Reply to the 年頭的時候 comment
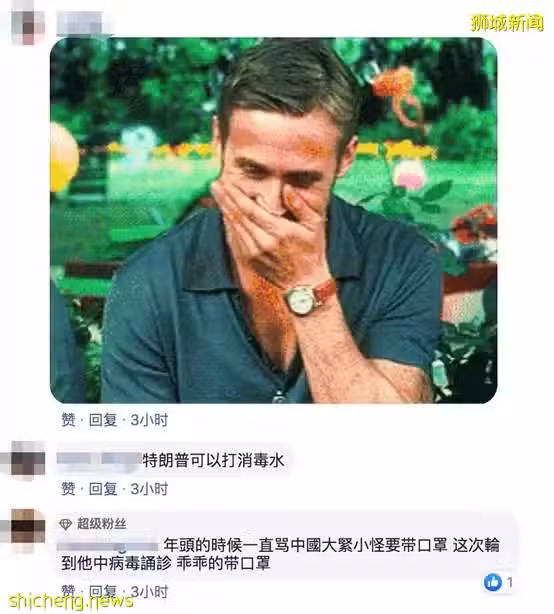Viewport: 554px width, 614px height. click(x=103, y=591)
